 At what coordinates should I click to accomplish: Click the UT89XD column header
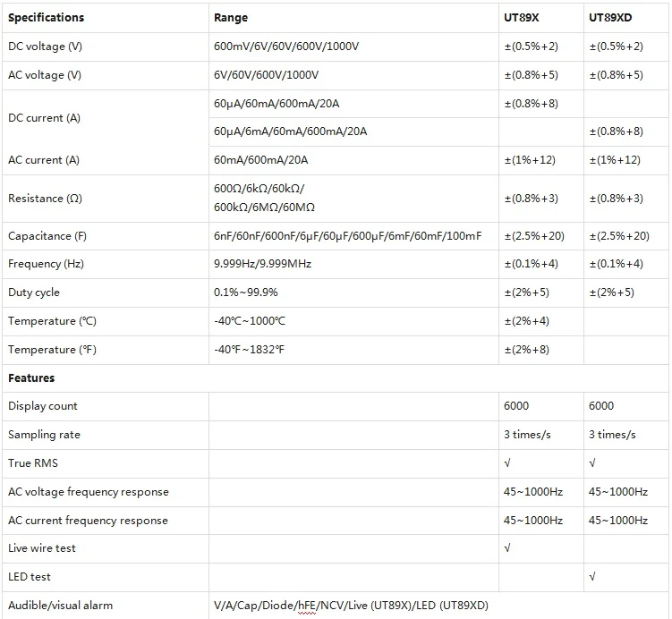[x=610, y=18]
